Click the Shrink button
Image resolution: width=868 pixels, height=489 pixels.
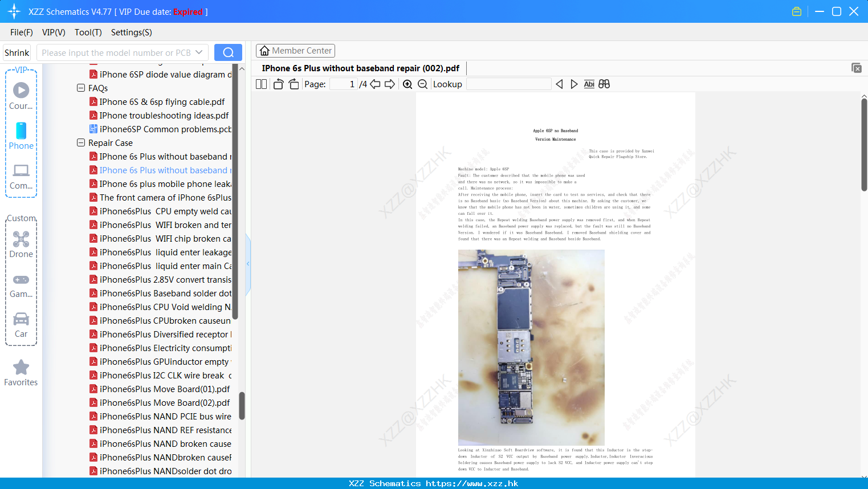coord(17,52)
